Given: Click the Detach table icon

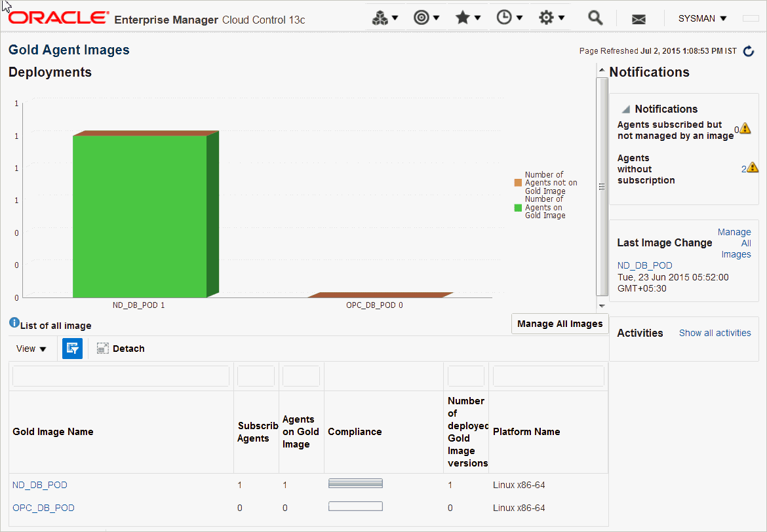Looking at the screenshot, I should 102,349.
